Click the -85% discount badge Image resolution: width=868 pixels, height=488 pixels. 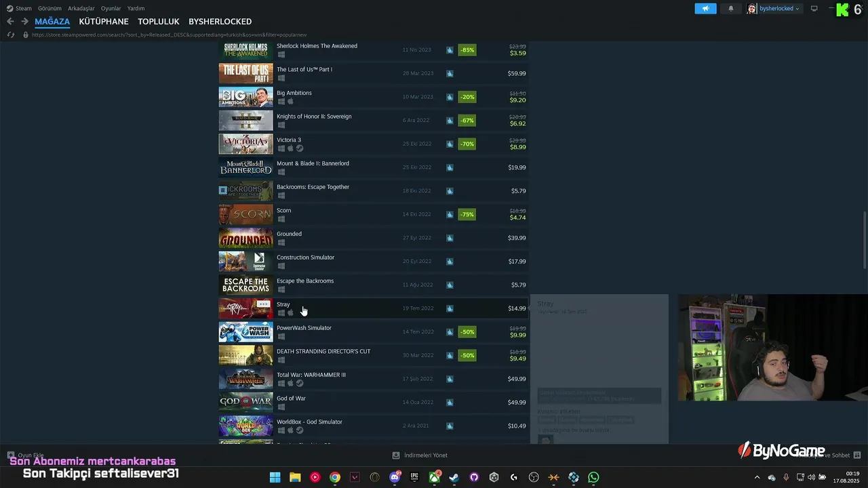[x=467, y=50]
